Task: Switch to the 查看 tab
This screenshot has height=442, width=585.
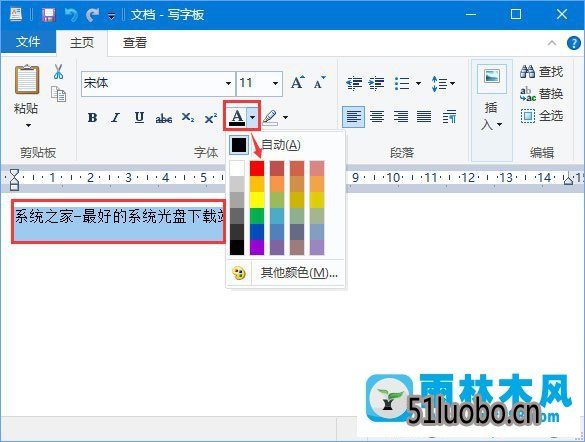Action: [x=135, y=43]
